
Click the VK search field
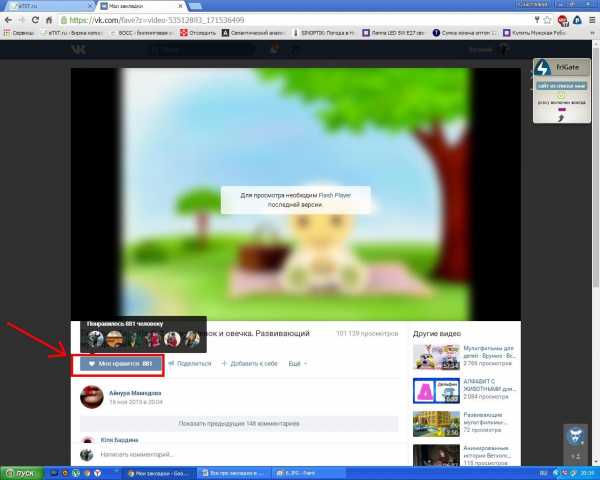coord(202,49)
